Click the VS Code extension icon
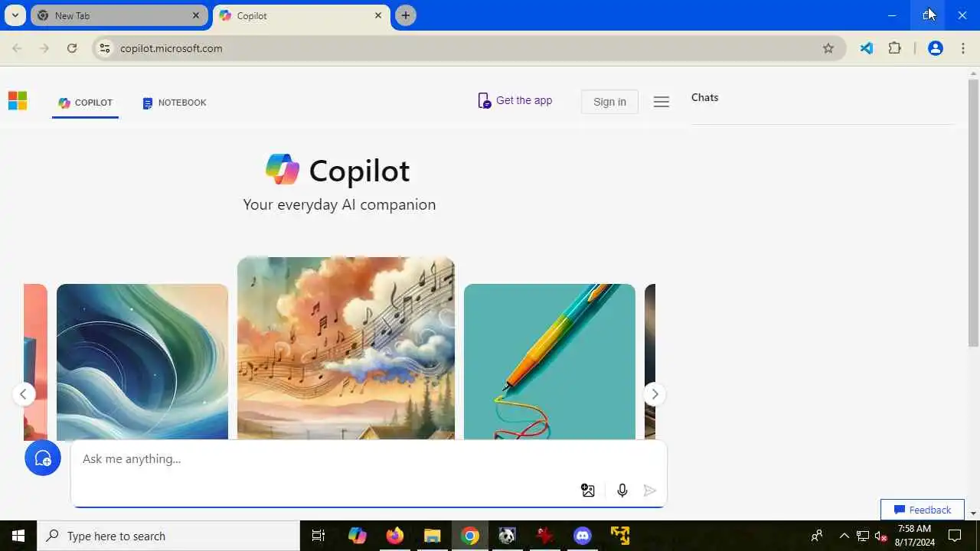 tap(866, 48)
